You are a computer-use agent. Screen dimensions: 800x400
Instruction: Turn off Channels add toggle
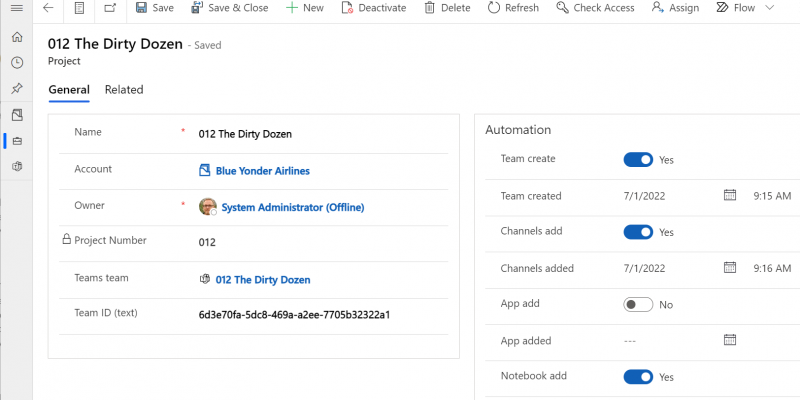638,232
